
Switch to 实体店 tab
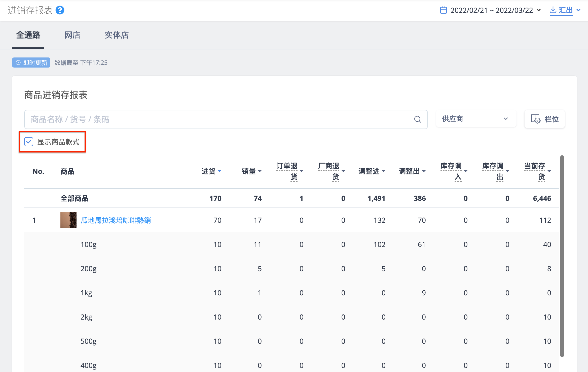coord(117,35)
